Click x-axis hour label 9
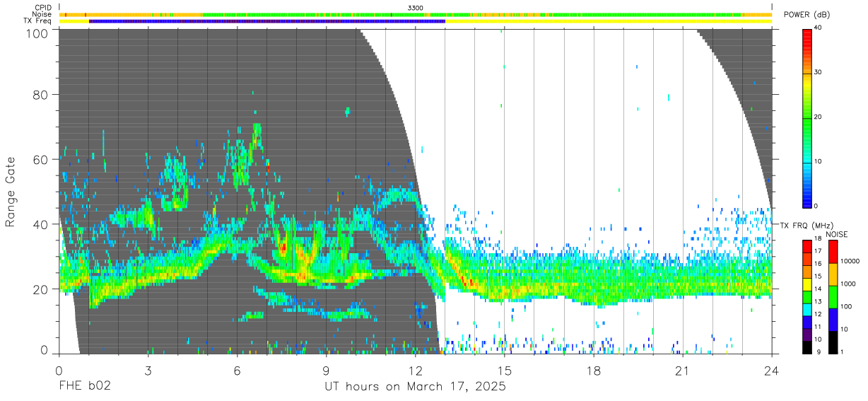The width and height of the screenshot is (868, 401). pos(326,371)
